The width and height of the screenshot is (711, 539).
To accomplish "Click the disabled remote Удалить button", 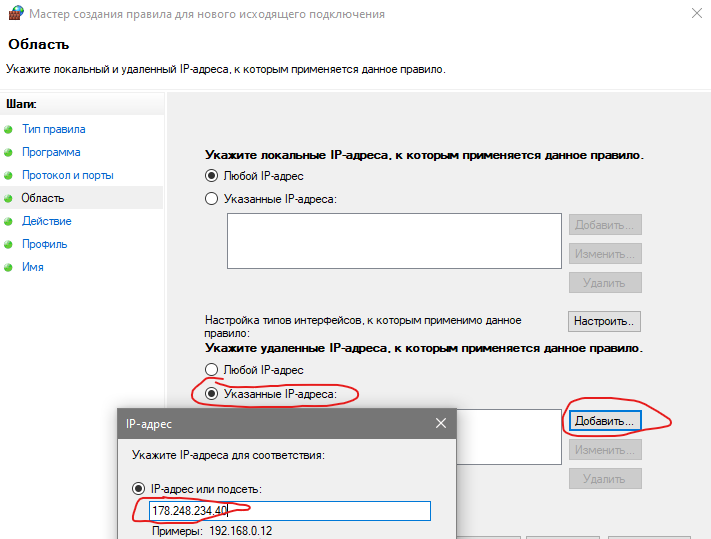I will point(605,479).
